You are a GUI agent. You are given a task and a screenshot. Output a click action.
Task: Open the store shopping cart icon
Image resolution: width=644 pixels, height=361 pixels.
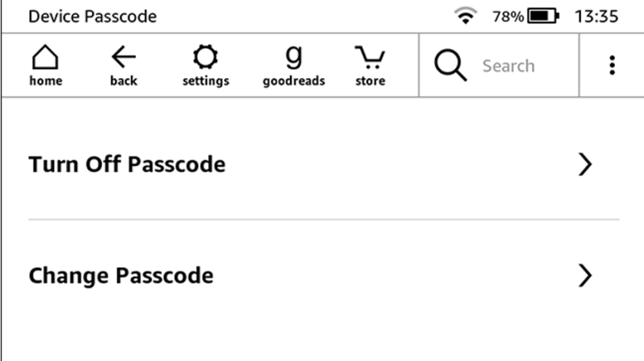click(x=369, y=58)
